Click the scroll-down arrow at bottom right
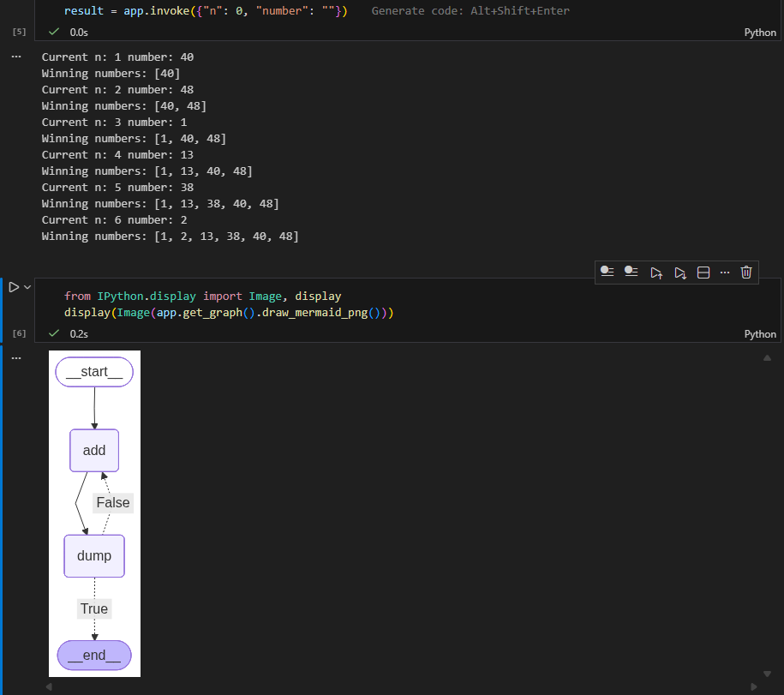Image resolution: width=784 pixels, height=695 pixels. (768, 674)
